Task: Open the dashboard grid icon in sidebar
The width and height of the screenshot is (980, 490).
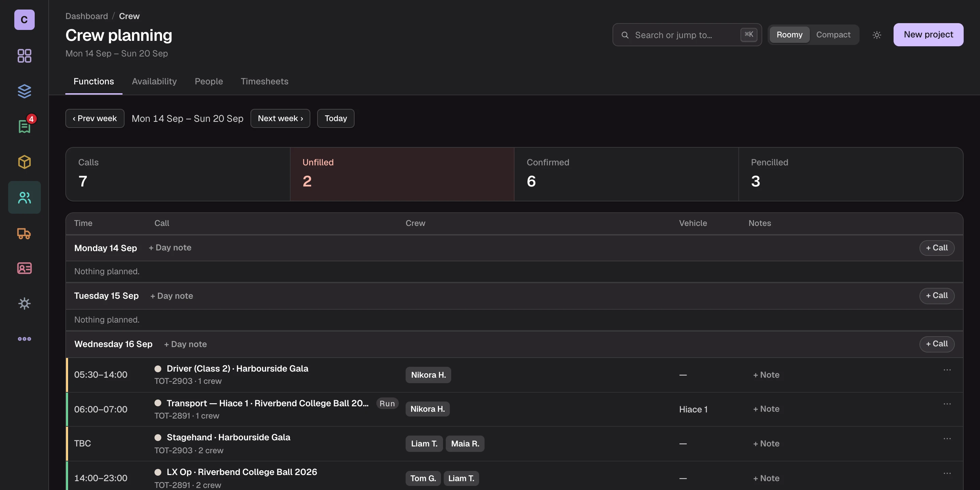Action: pos(24,55)
